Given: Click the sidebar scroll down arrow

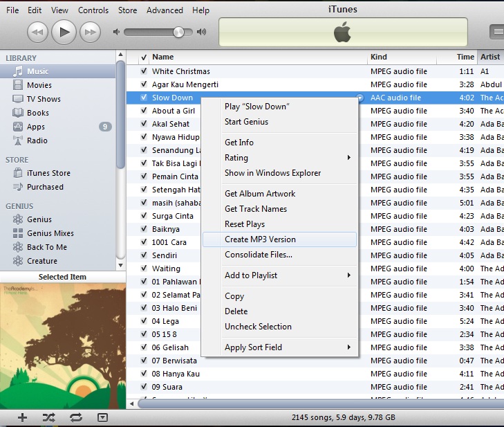Looking at the screenshot, I should click(x=120, y=266).
